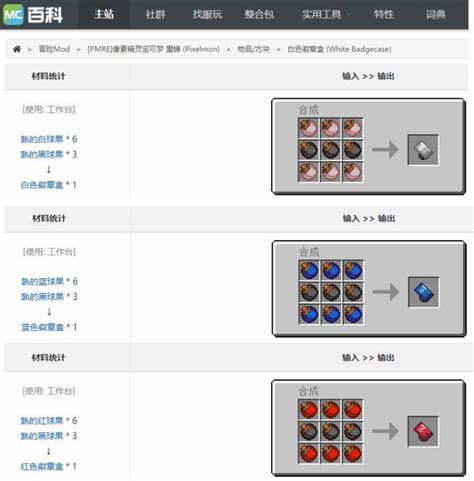474x481 pixels.
Task: Open the 熟的红球果 material link
Action: click(42, 421)
